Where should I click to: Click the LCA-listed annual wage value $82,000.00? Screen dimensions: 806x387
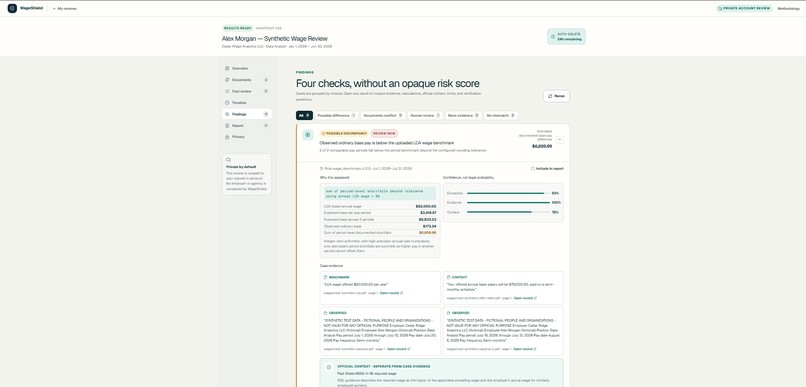(x=426, y=206)
